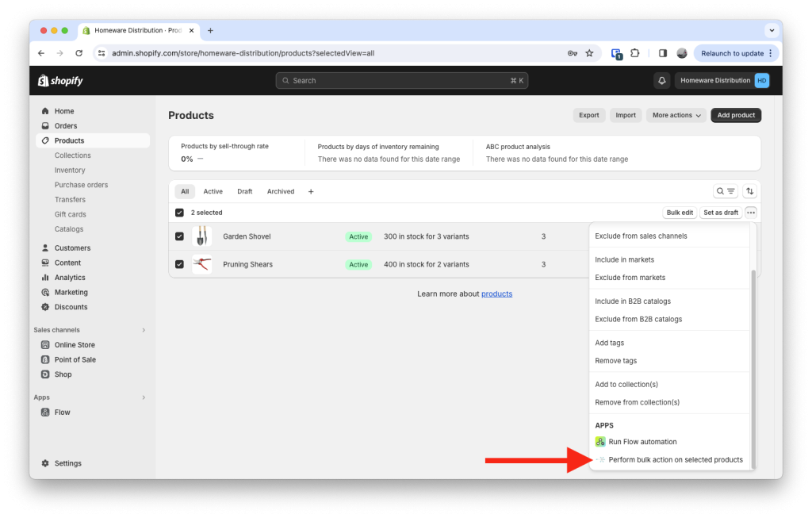812x518 pixels.
Task: Select Exclude from sales channels
Action: 641,236
